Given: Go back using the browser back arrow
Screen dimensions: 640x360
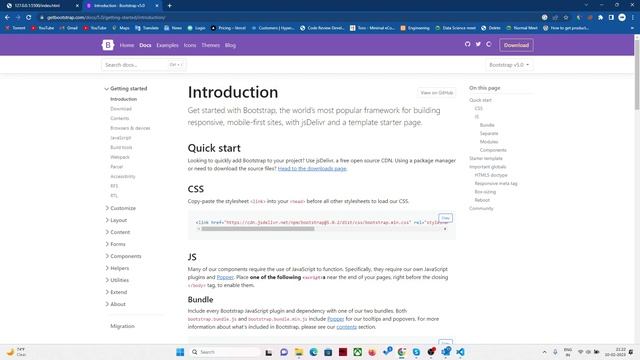Looking at the screenshot, I should click(7, 18).
